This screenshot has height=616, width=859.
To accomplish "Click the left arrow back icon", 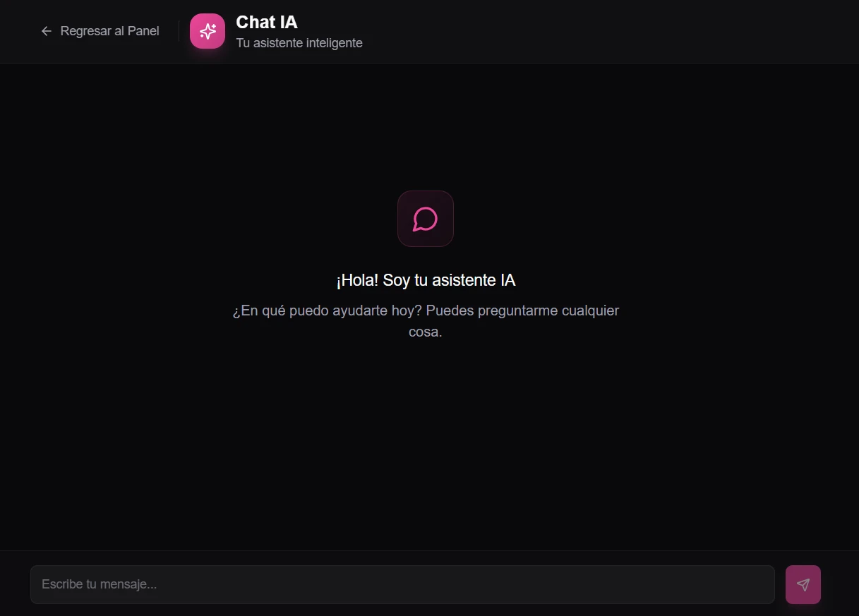I will (47, 31).
